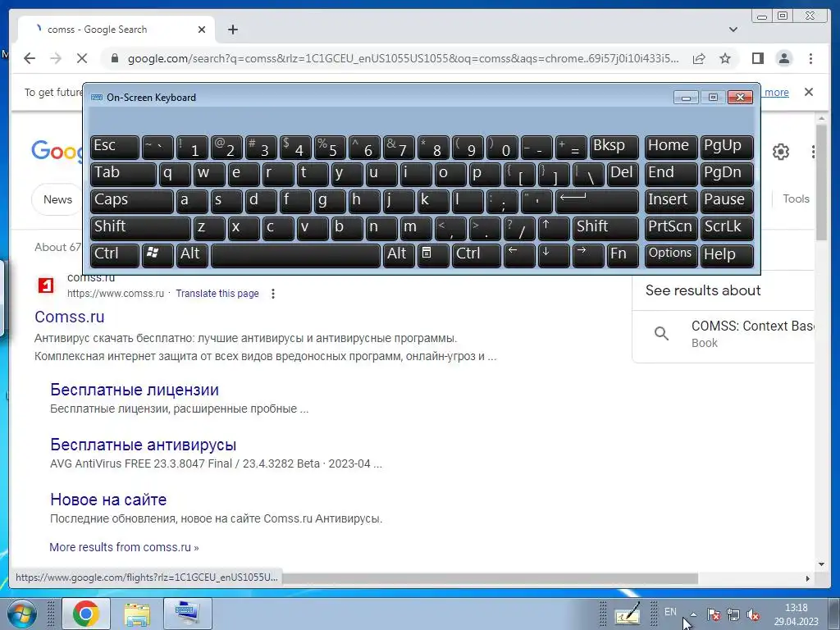Click the context menu key on keyboard
This screenshot has width=840, height=630.
[433, 255]
